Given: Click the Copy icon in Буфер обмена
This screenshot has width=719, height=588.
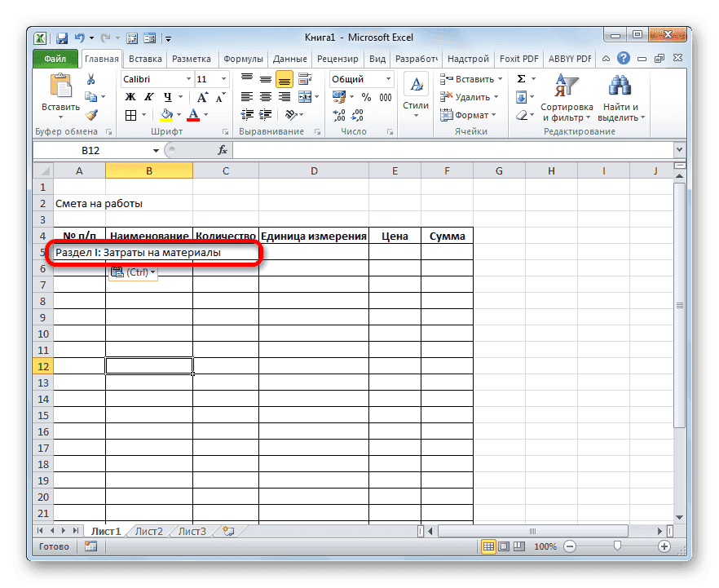Looking at the screenshot, I should click(x=91, y=96).
